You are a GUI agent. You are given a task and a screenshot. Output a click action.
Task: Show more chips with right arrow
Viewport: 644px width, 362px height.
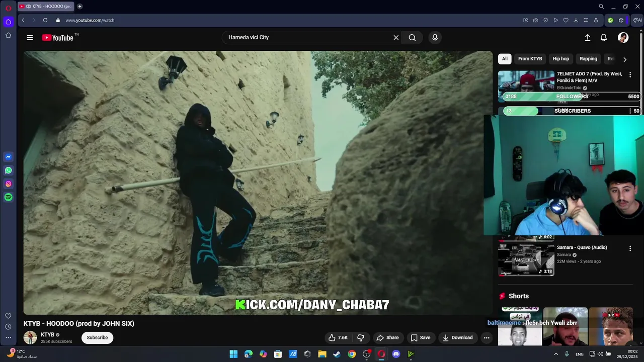625,59
